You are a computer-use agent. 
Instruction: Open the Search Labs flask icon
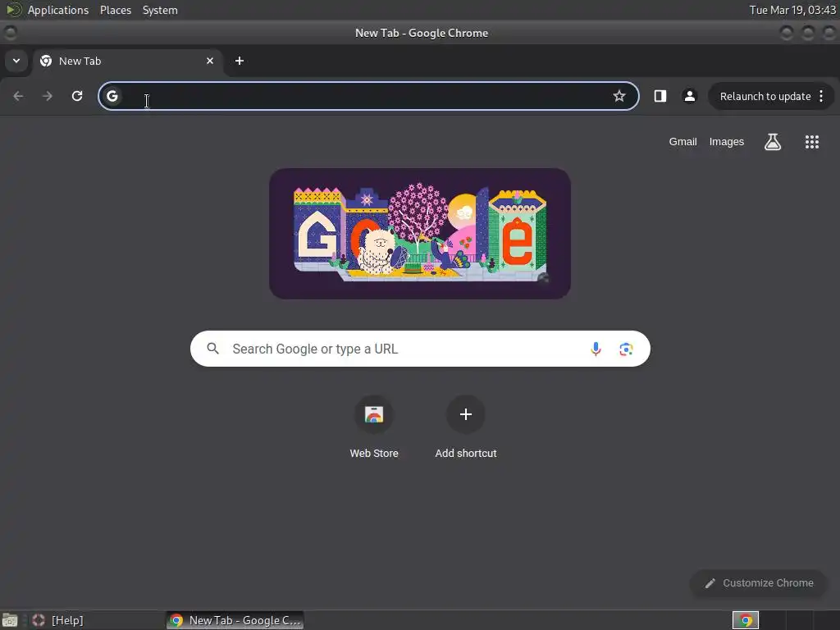[773, 142]
